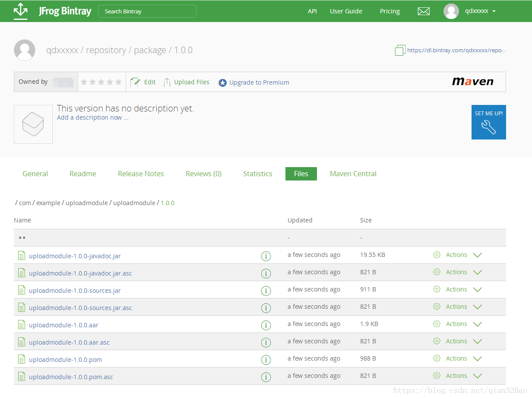Click gear icon on uploadmodule-1.0.0-javadoc.jar row
Screen dimensions: 532x399
437,255
